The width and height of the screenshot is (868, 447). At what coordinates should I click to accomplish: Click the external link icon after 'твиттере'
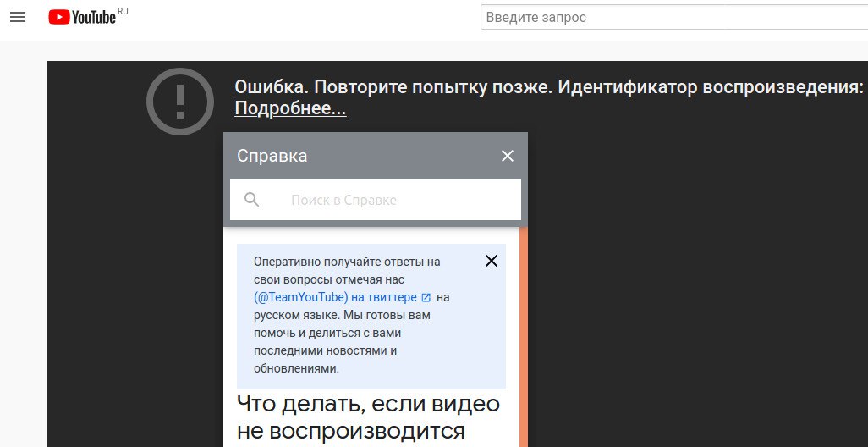tap(426, 298)
